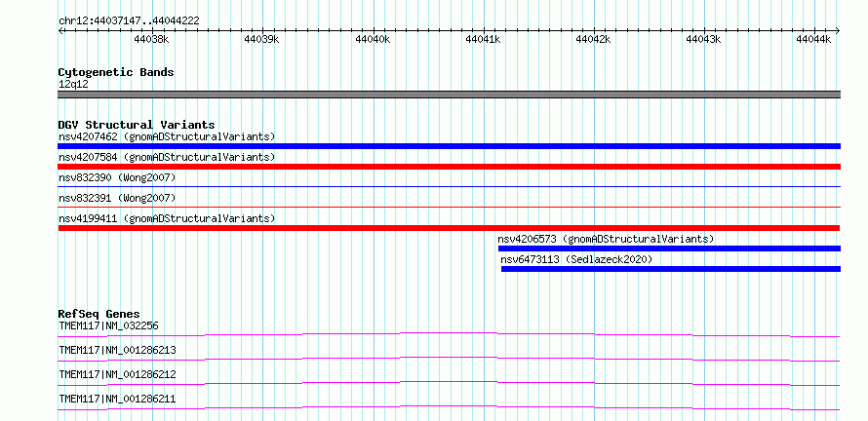Click the chr12:44037147..44044222 coordinate label
This screenshot has width=868, height=421.
[129, 21]
